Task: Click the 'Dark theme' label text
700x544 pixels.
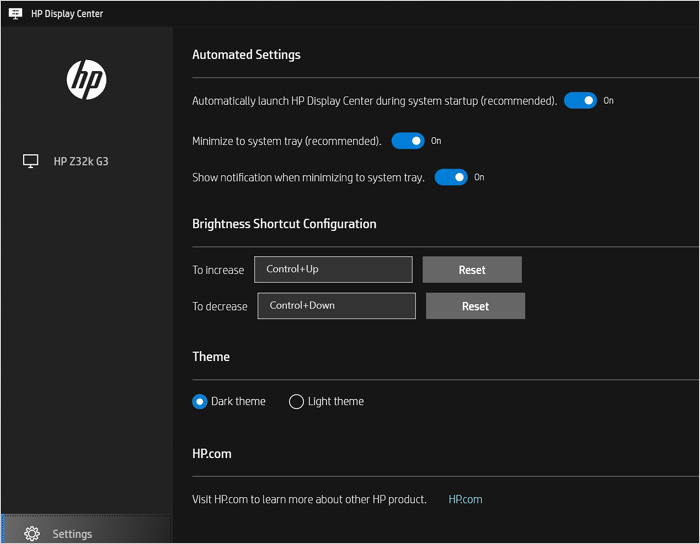Action: [x=238, y=401]
